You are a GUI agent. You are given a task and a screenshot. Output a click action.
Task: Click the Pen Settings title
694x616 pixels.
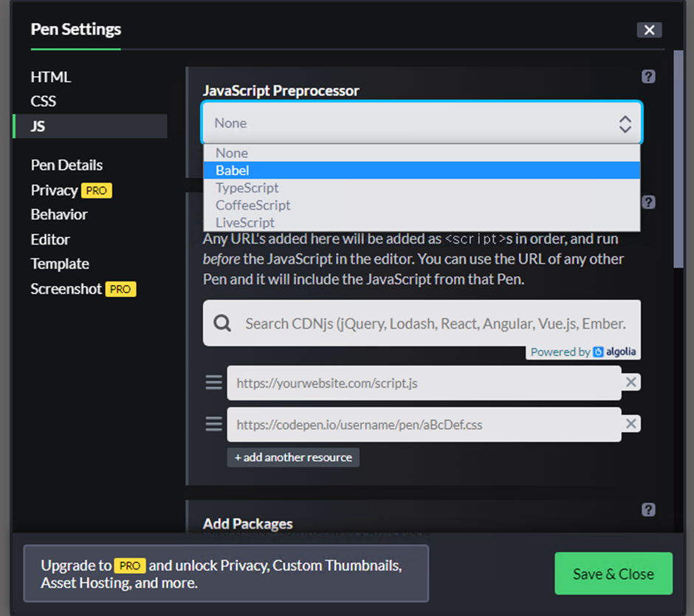pos(76,30)
